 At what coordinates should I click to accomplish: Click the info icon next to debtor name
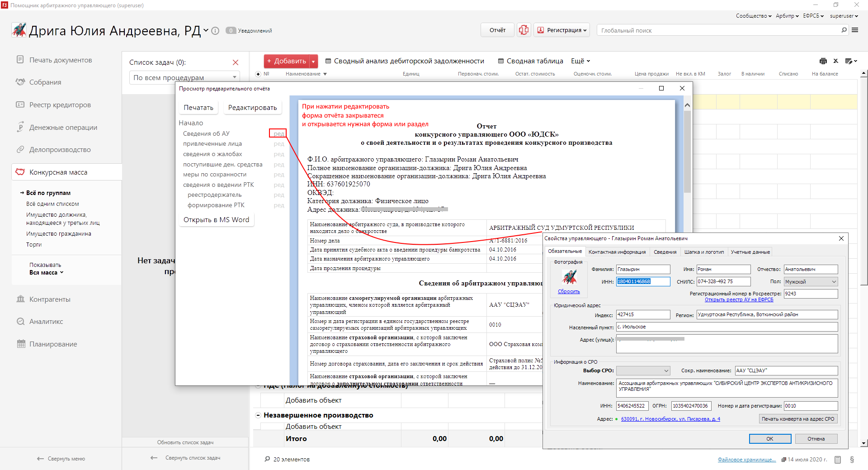pos(216,31)
